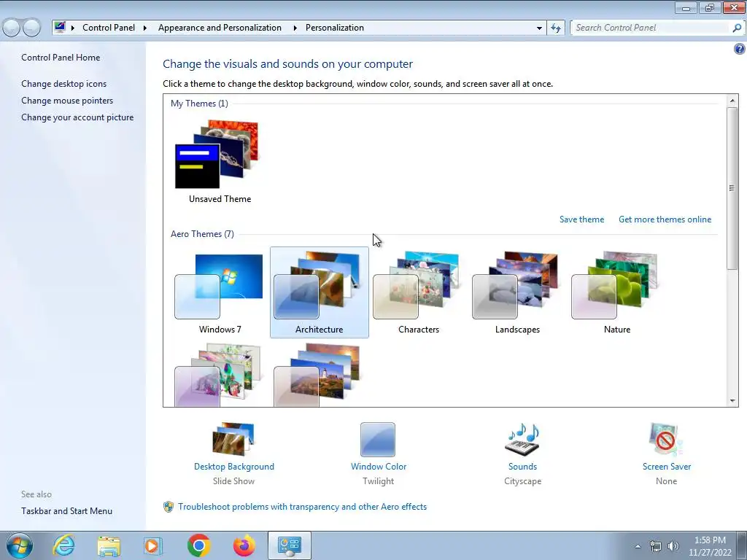Click Control Panel breadcrumb
747x560 pixels.
tap(109, 28)
